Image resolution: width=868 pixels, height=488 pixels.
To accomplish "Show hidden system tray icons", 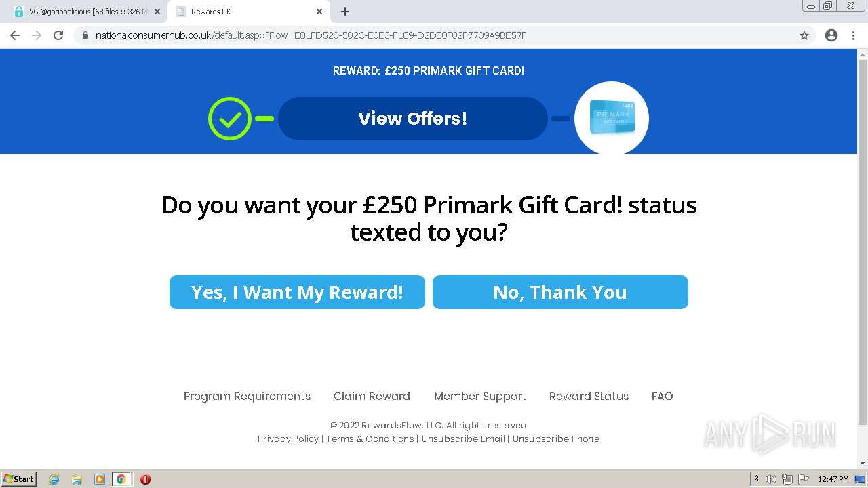I will coord(756,479).
